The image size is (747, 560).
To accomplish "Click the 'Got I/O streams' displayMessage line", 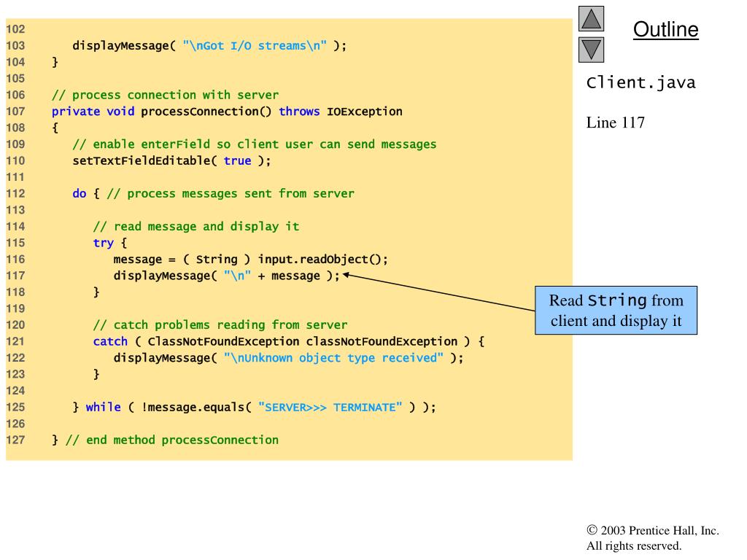I will click(209, 46).
